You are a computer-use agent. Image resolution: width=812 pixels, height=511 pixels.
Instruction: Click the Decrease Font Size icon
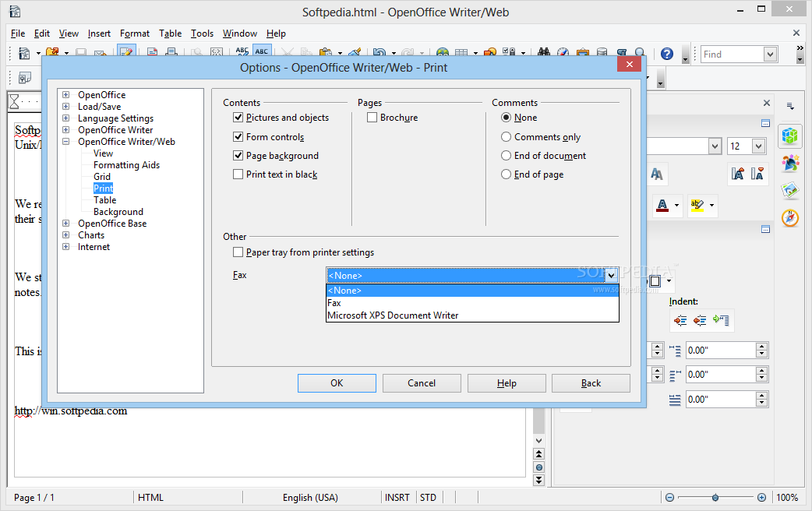pyautogui.click(x=757, y=174)
